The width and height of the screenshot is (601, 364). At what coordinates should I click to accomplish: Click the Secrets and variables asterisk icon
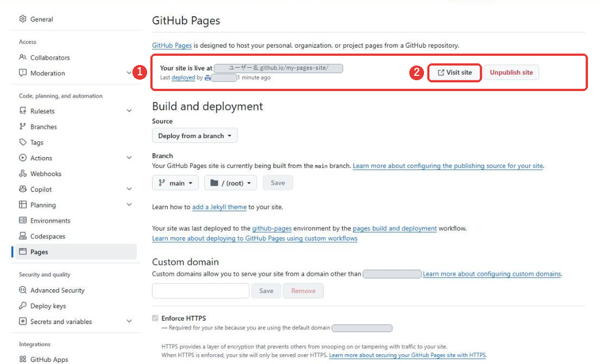pyautogui.click(x=22, y=321)
